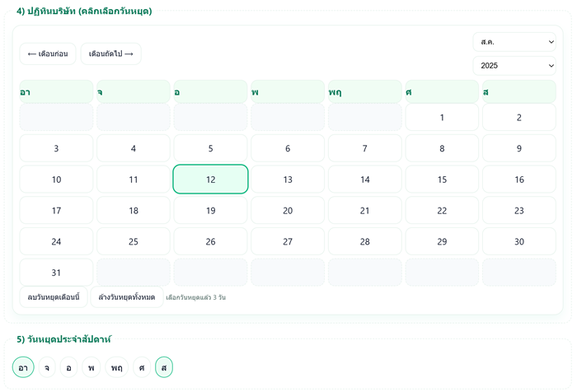The image size is (577, 392).
Task: Toggle Sunday (อา) weekly holiday
Action: click(x=23, y=367)
